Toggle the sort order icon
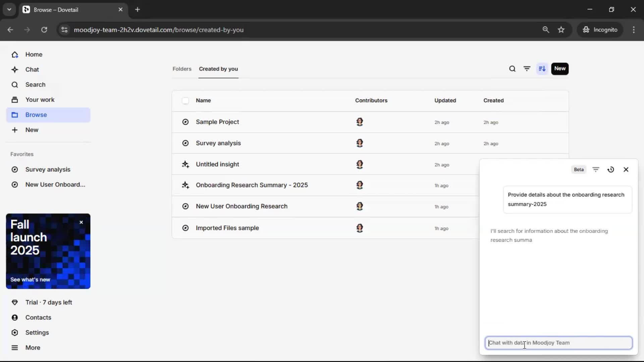 [542, 69]
